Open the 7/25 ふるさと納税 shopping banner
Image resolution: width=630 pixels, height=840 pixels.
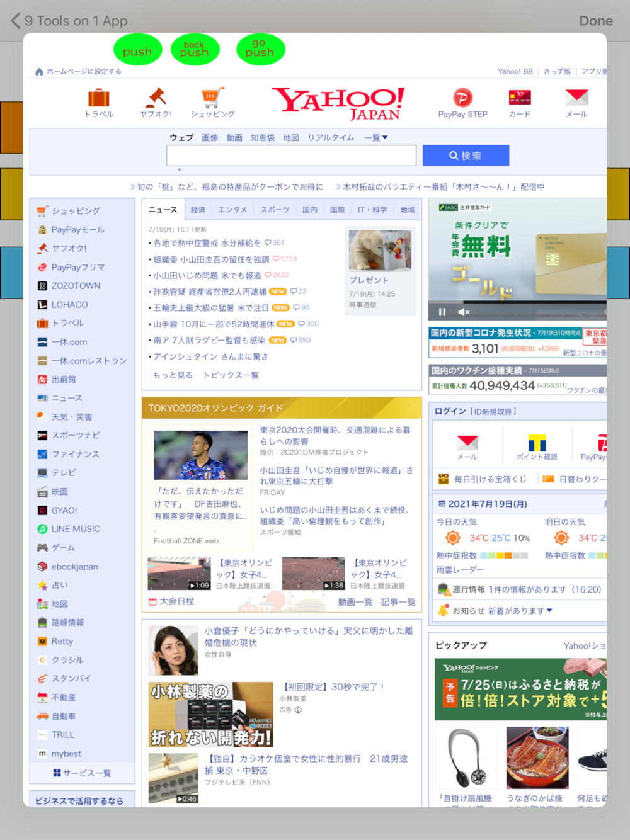(520, 690)
